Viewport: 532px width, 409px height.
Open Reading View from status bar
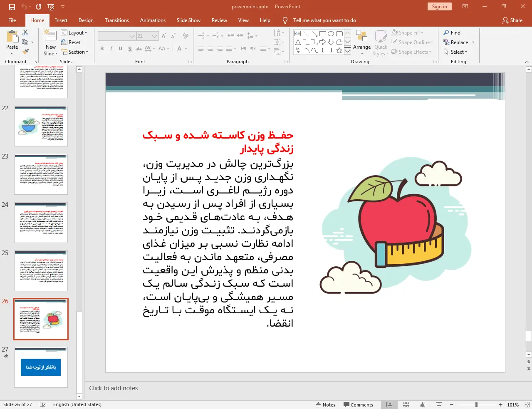[x=422, y=404]
